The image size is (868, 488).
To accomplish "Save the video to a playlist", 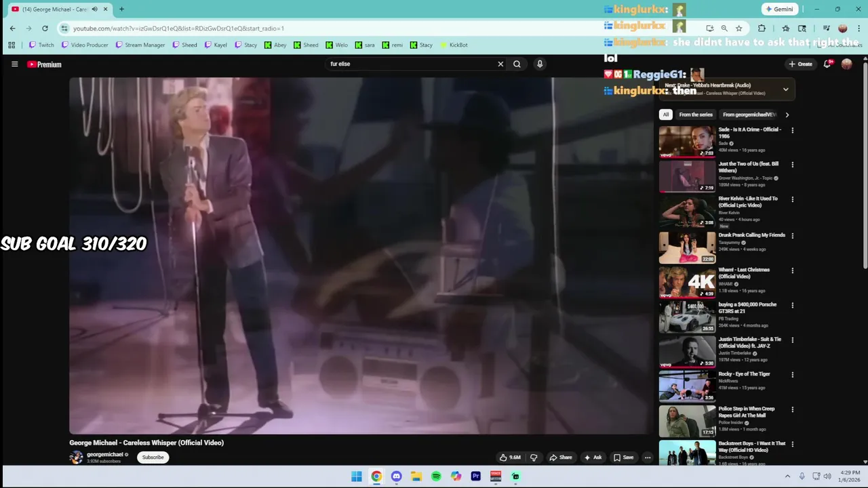I will coord(623,457).
